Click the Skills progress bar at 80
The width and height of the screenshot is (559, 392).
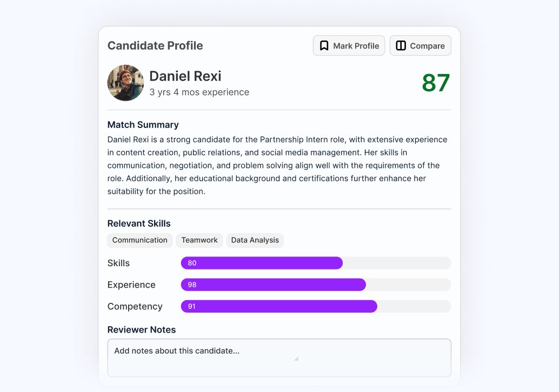coord(316,263)
